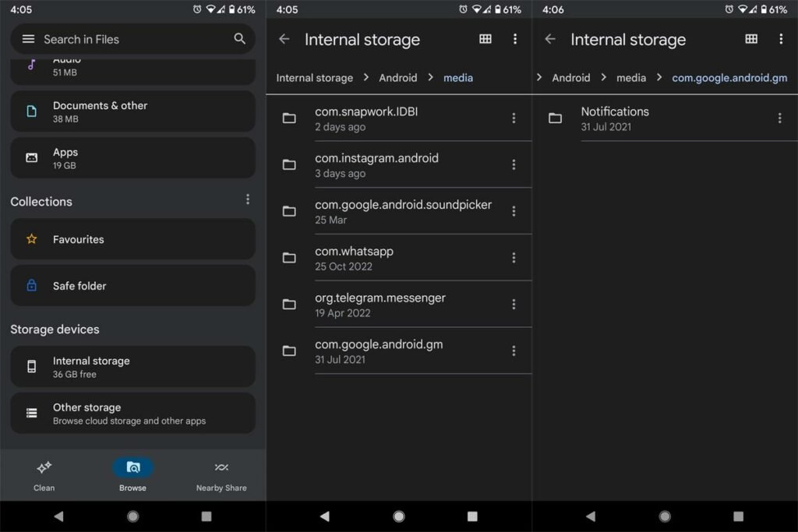Select the Clean tab icon at bottom

44,467
